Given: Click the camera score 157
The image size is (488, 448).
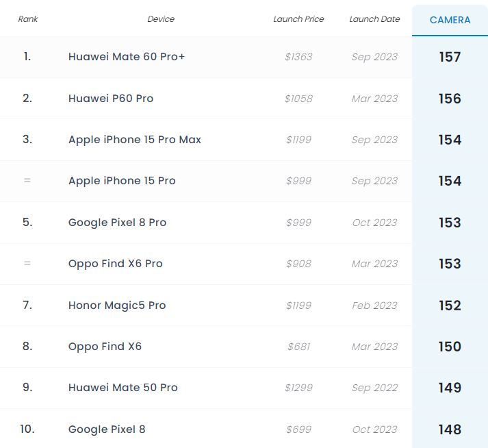Looking at the screenshot, I should pos(450,57).
